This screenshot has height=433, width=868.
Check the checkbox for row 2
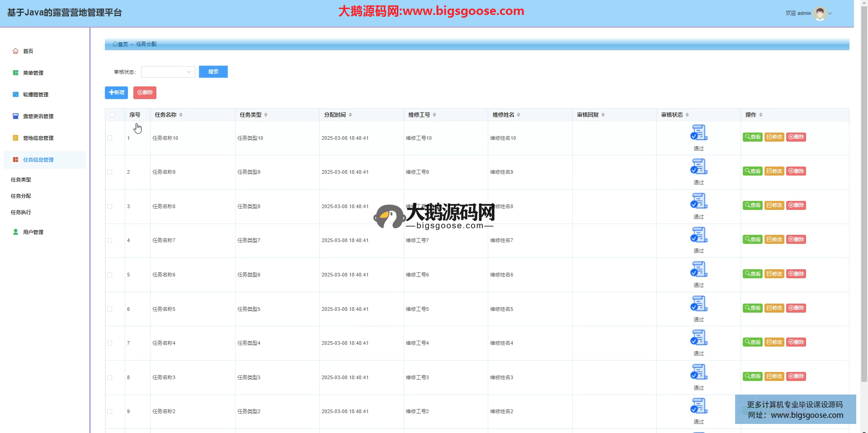coord(110,172)
